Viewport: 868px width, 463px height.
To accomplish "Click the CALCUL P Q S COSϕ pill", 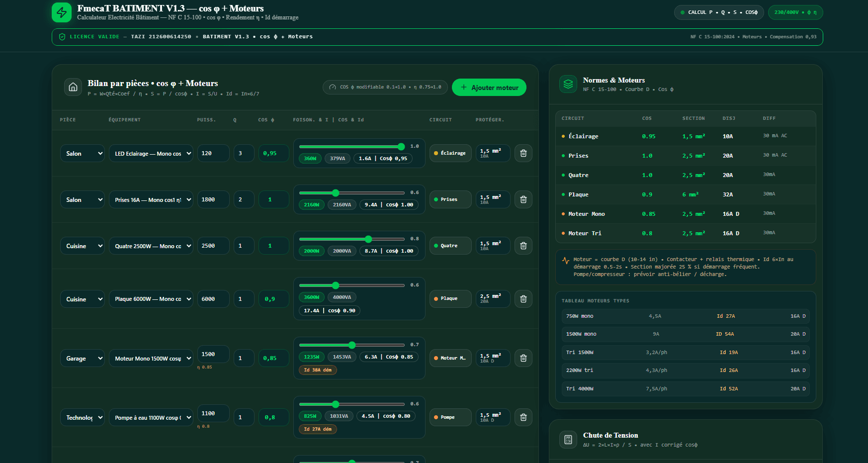I will point(719,12).
